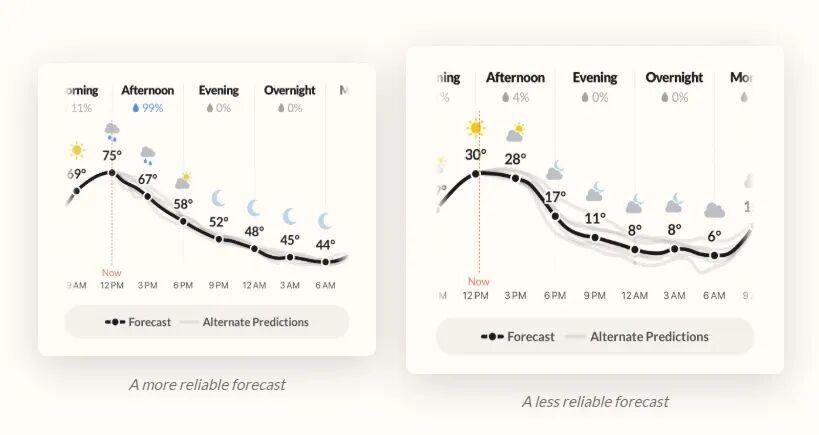Select the Overnight heading in right chart

pyautogui.click(x=674, y=77)
